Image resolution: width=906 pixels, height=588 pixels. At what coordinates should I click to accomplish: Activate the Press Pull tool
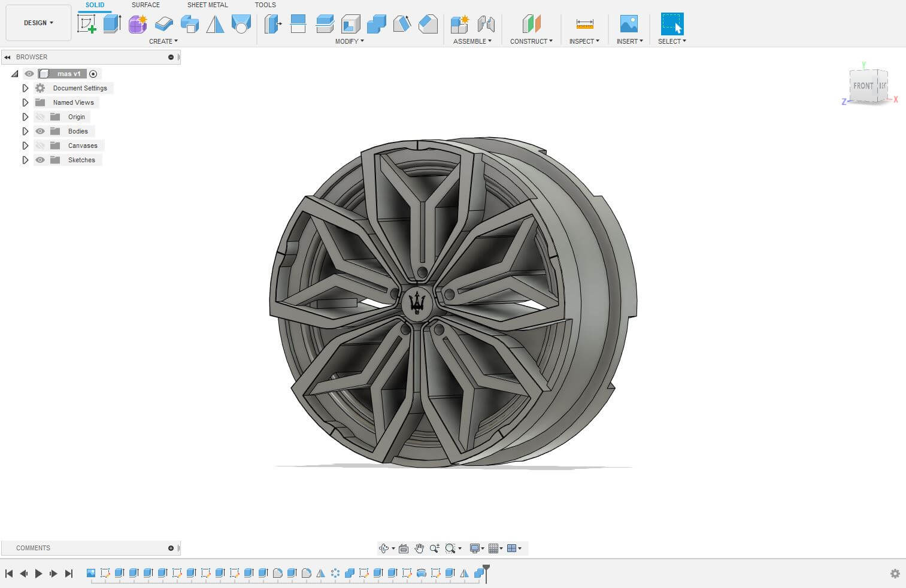(x=272, y=24)
